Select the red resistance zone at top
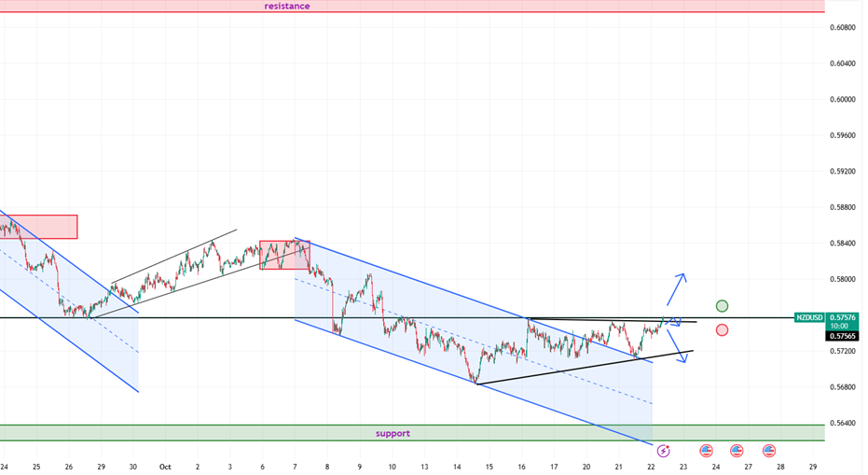 tap(410, 7)
